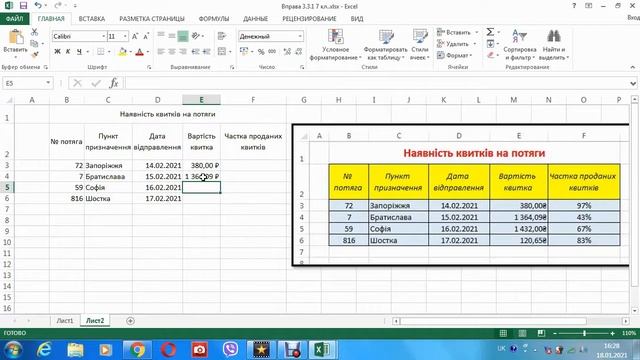
Task: Expand the Условное форматирование menu
Action: 336,44
